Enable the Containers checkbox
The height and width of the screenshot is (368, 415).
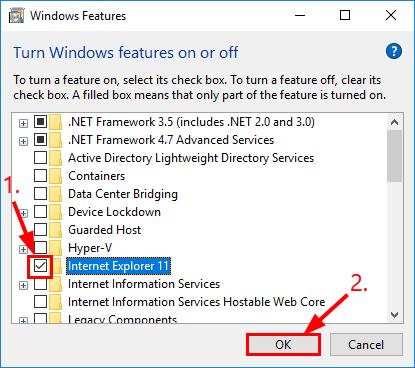coord(40,176)
